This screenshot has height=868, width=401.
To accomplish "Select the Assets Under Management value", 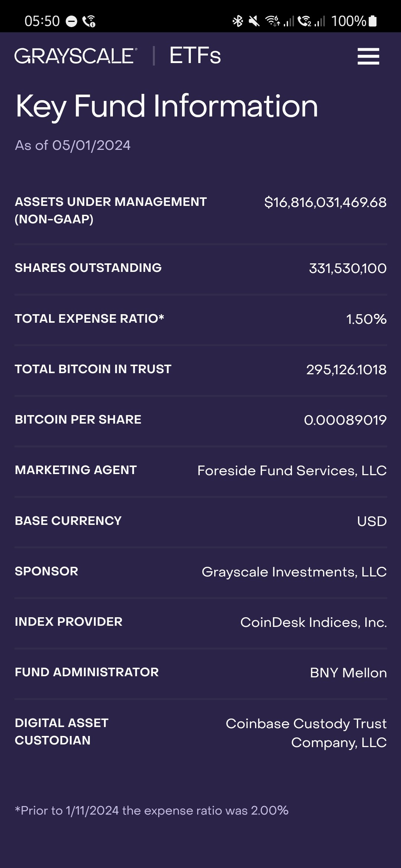I will coord(325,203).
